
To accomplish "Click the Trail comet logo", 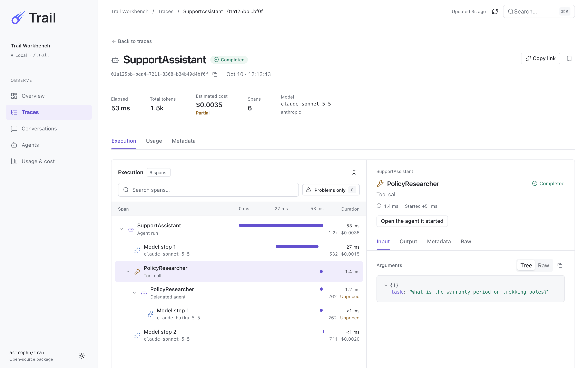I will [18, 18].
